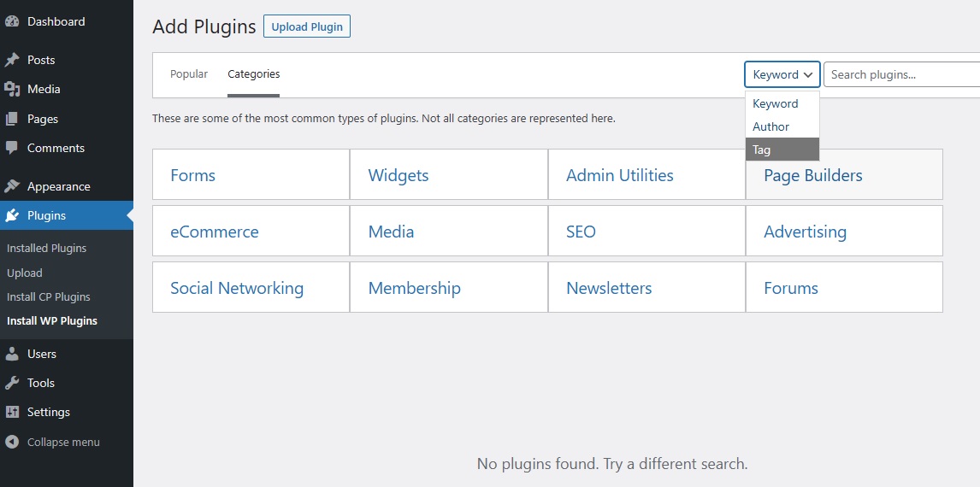Select Install CP Plugins submenu item
The height and width of the screenshot is (487, 980).
pyautogui.click(x=49, y=296)
